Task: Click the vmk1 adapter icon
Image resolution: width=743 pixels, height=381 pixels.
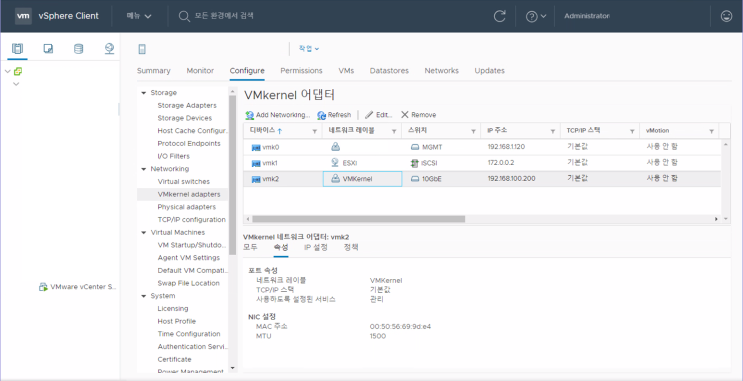Action: tap(256, 163)
